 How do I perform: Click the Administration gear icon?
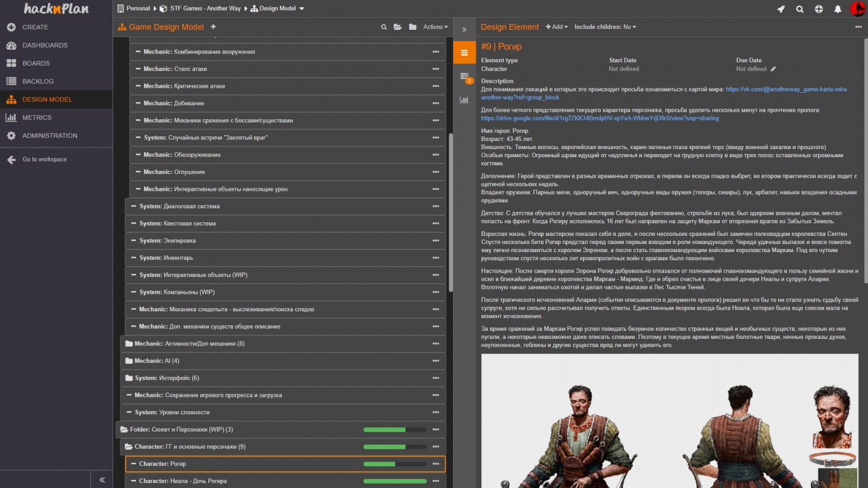11,136
